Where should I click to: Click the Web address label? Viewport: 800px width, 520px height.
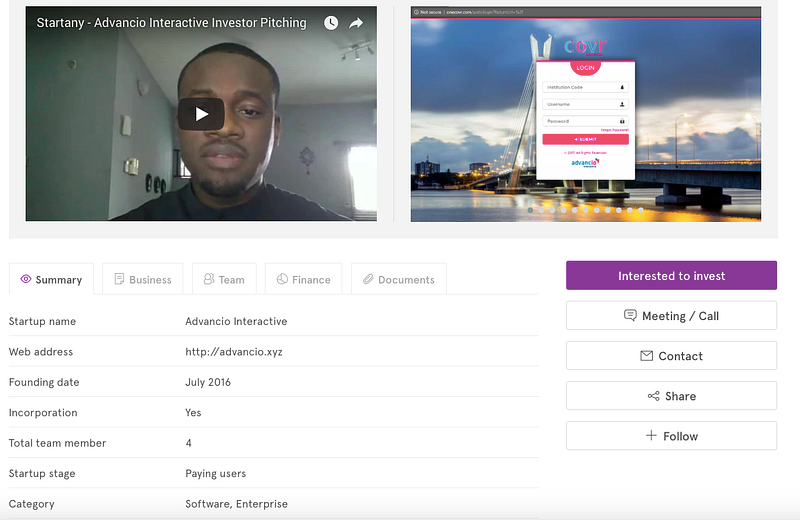point(41,352)
